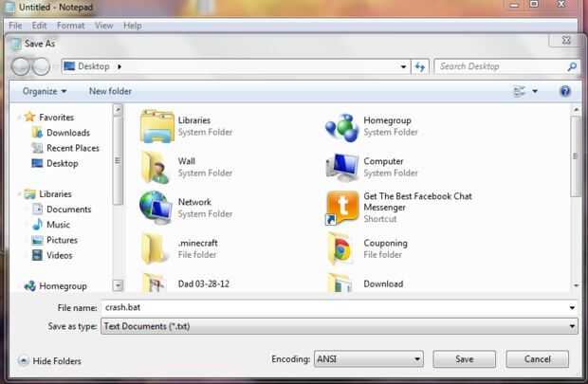588x384 pixels.
Task: Click the search magnifier icon
Action: click(x=572, y=66)
